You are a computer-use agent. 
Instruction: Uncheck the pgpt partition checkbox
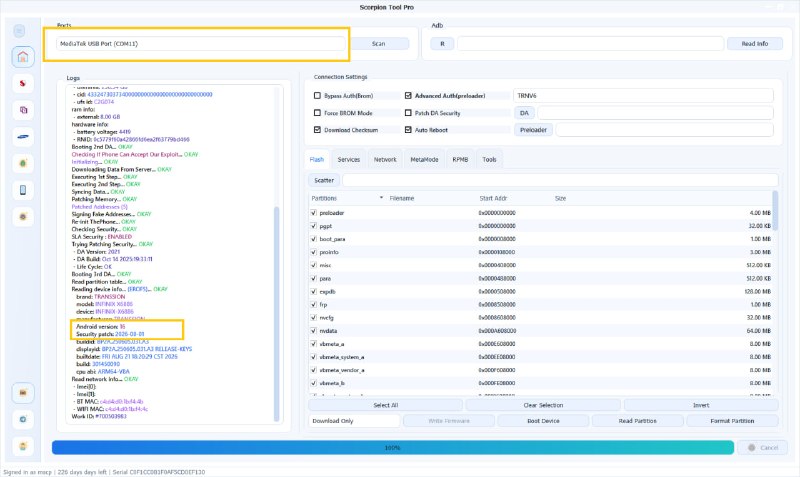313,225
